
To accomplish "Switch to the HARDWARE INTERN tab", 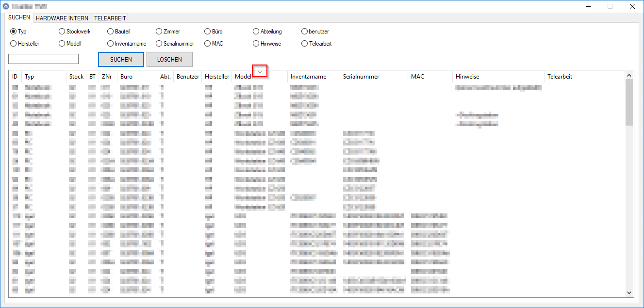I will pyautogui.click(x=62, y=18).
